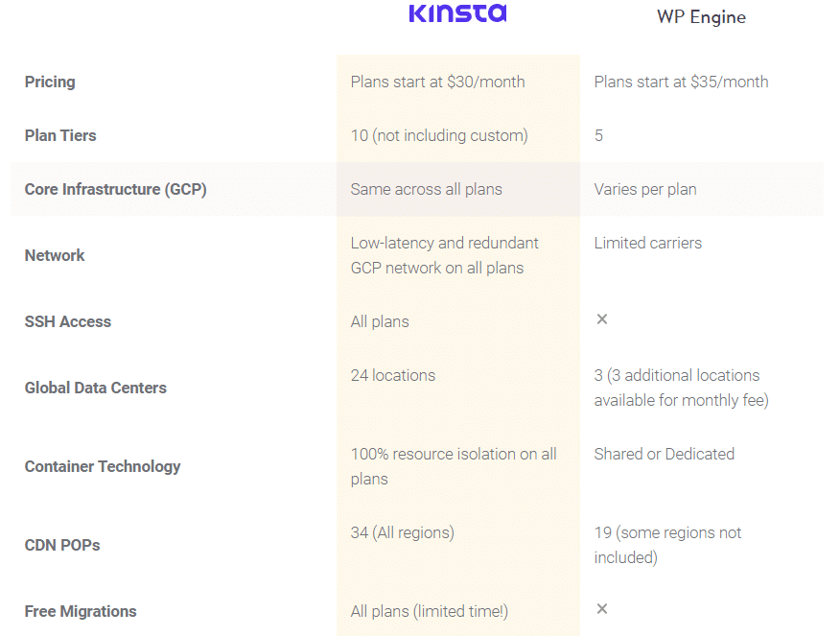
Task: Click the Global Data Centers label
Action: tap(95, 388)
